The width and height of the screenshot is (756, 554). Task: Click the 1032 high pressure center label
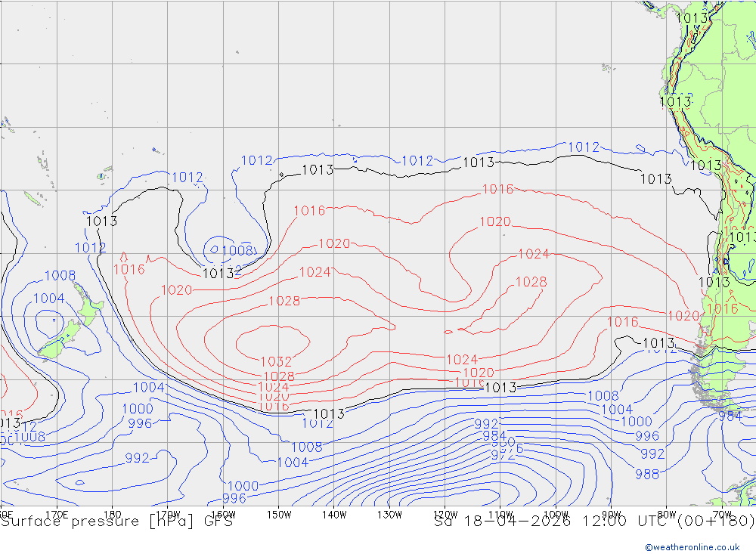pos(276,361)
